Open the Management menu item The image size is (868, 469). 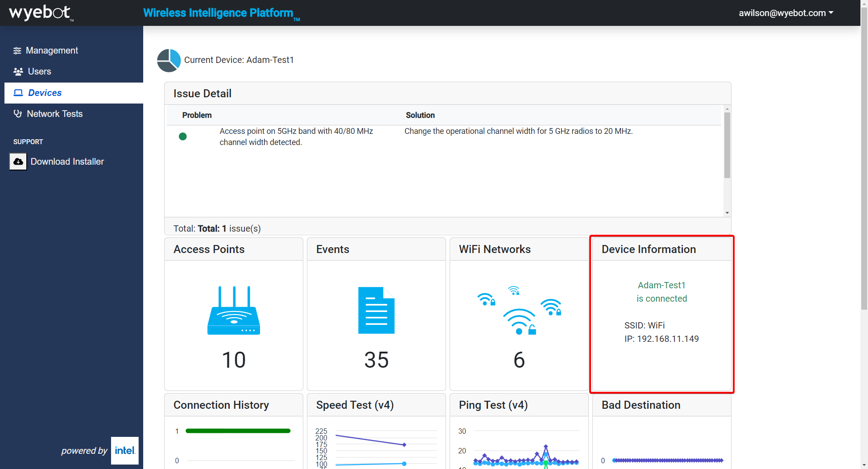coord(52,50)
